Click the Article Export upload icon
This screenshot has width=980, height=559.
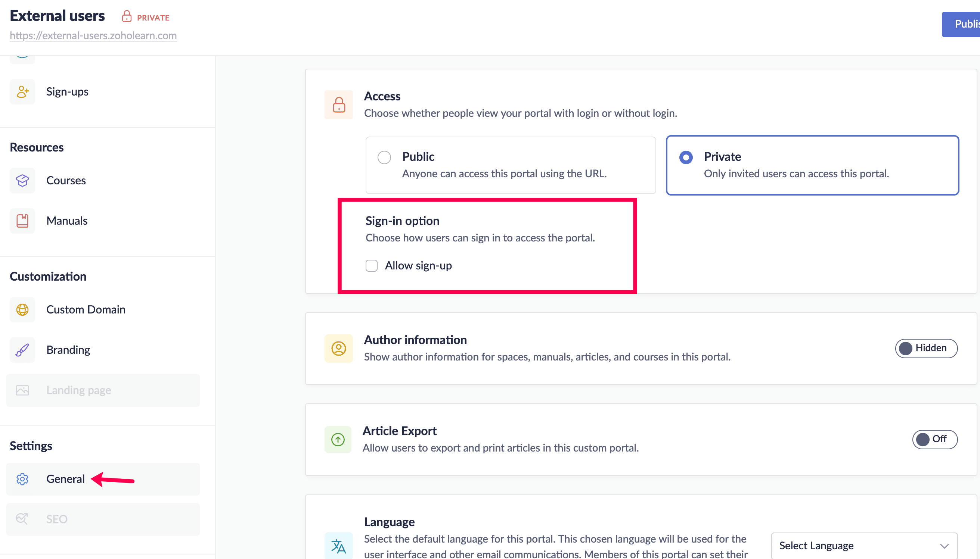tap(338, 439)
